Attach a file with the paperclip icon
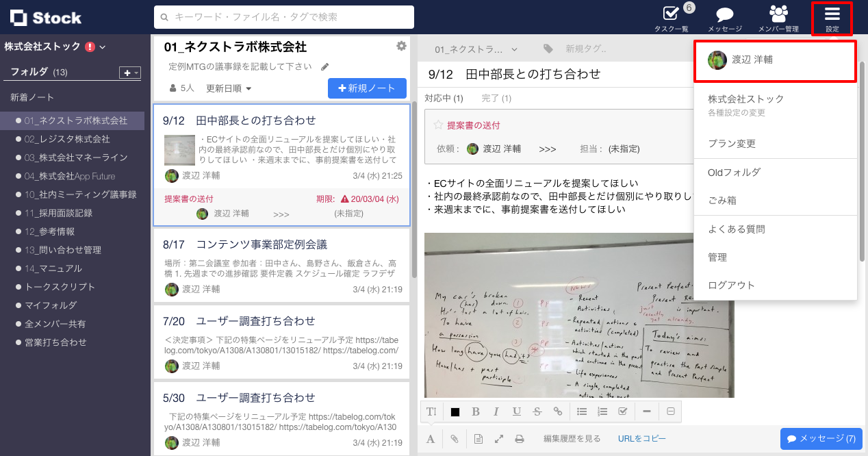The width and height of the screenshot is (868, 456). pyautogui.click(x=453, y=438)
